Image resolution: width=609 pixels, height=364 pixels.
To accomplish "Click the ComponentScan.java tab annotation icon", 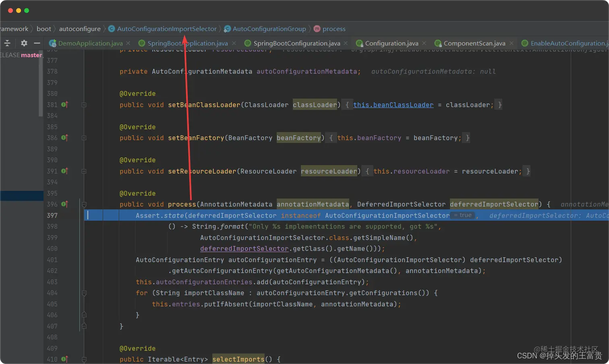I will pos(438,43).
